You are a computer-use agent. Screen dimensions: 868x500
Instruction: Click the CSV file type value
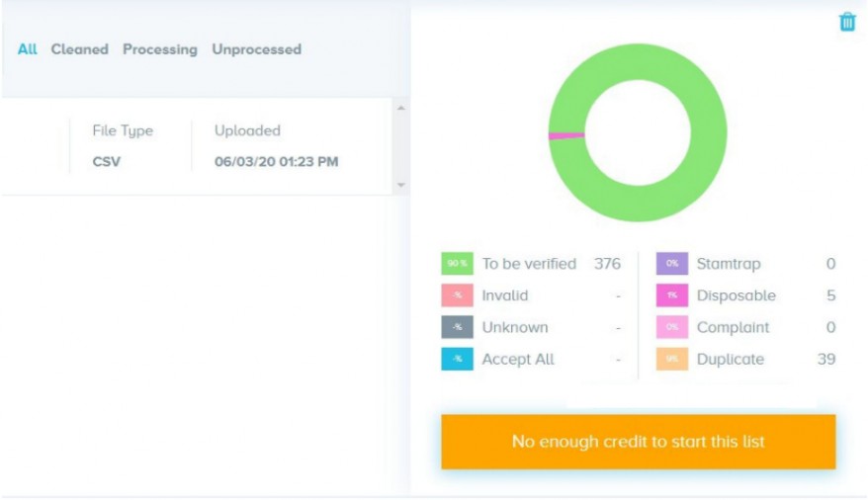(106, 161)
